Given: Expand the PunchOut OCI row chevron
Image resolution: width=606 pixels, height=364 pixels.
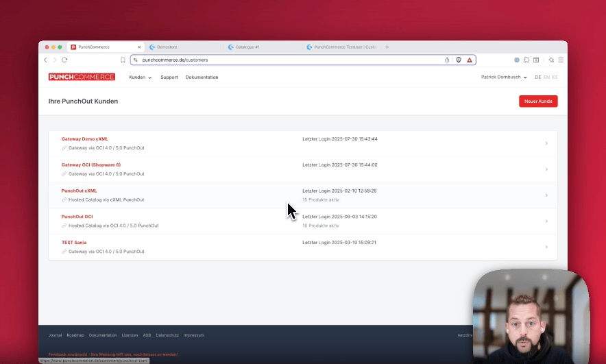Looking at the screenshot, I should [546, 221].
